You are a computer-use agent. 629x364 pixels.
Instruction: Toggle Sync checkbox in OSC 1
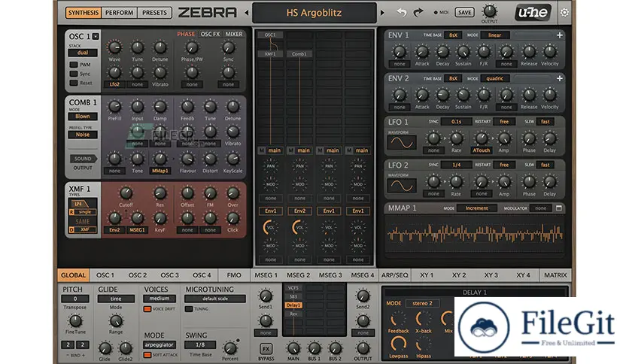tap(74, 74)
